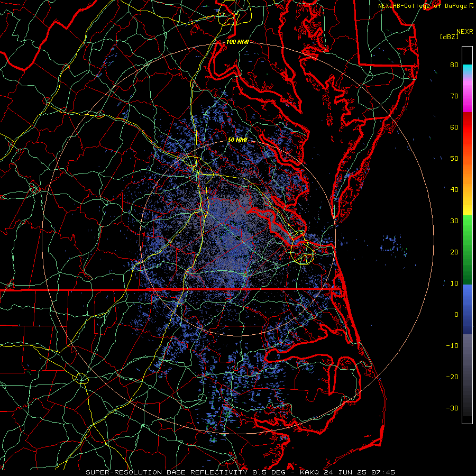
Task: Click the -10 value on the dBZ scale
Action: click(452, 346)
